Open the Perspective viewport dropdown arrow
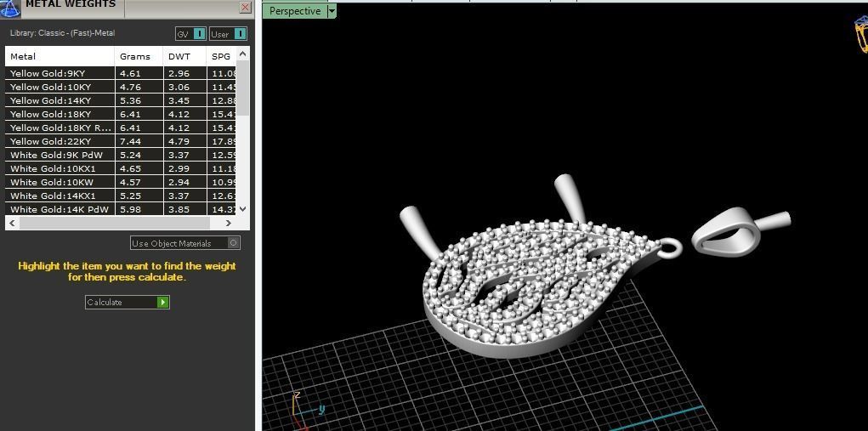Viewport: 868px width, 431px height. (x=332, y=11)
